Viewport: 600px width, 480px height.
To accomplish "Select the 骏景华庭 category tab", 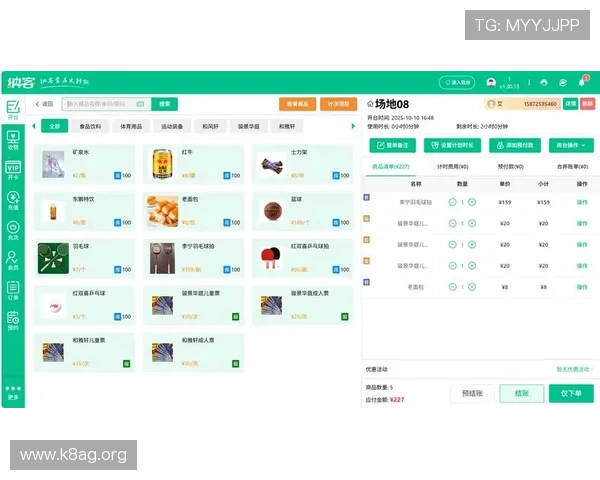I will pyautogui.click(x=248, y=126).
